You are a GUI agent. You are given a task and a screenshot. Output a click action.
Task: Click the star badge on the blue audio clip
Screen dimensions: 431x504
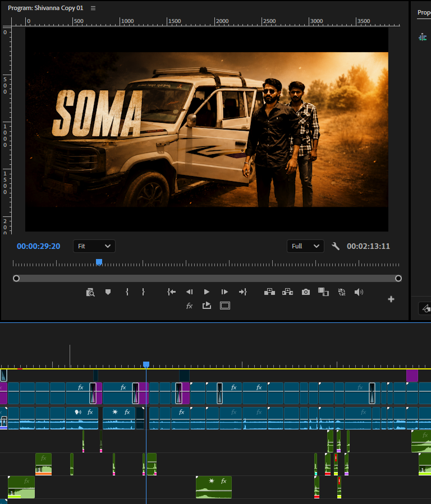pyautogui.click(x=115, y=411)
